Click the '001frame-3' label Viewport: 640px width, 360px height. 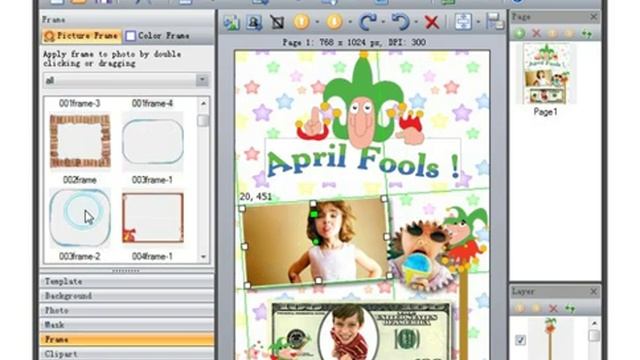click(x=80, y=104)
